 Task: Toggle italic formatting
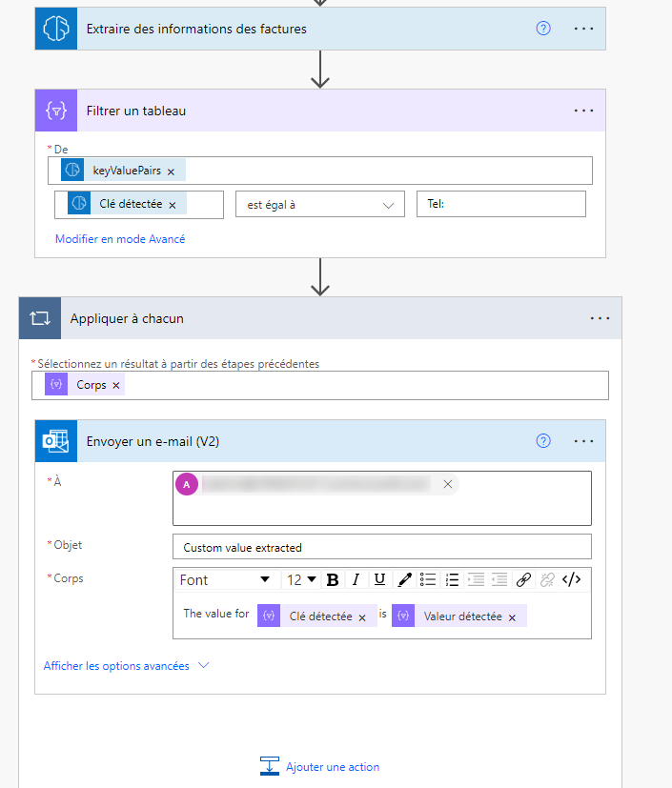click(x=356, y=580)
